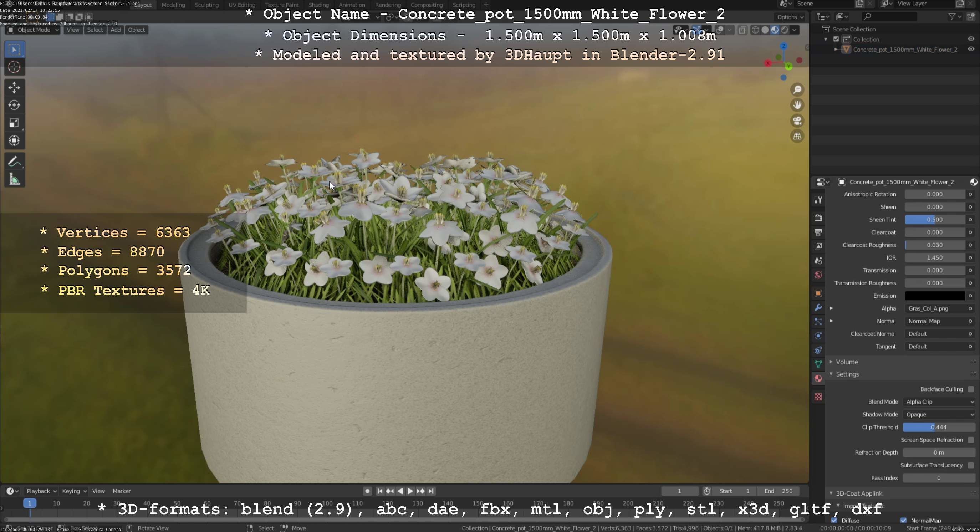Open the Outliner filter dropdown
980x532 pixels.
tap(955, 17)
